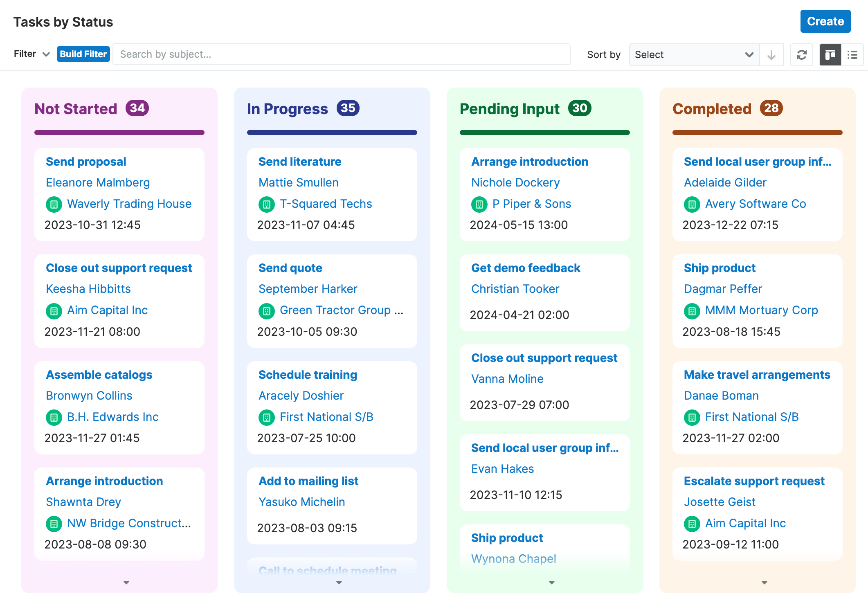
Task: Switch to kanban board view
Action: (x=830, y=54)
